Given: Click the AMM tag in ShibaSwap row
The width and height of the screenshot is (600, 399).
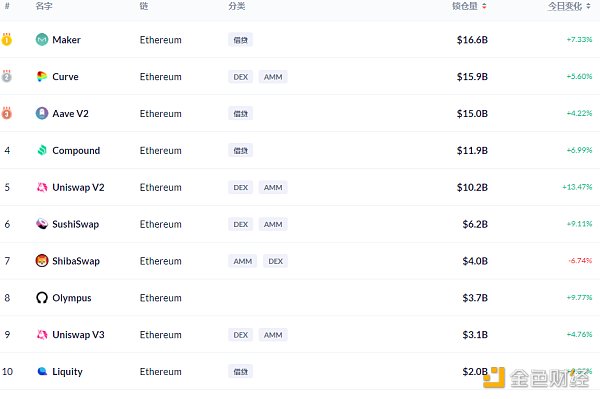Looking at the screenshot, I should point(243,261).
